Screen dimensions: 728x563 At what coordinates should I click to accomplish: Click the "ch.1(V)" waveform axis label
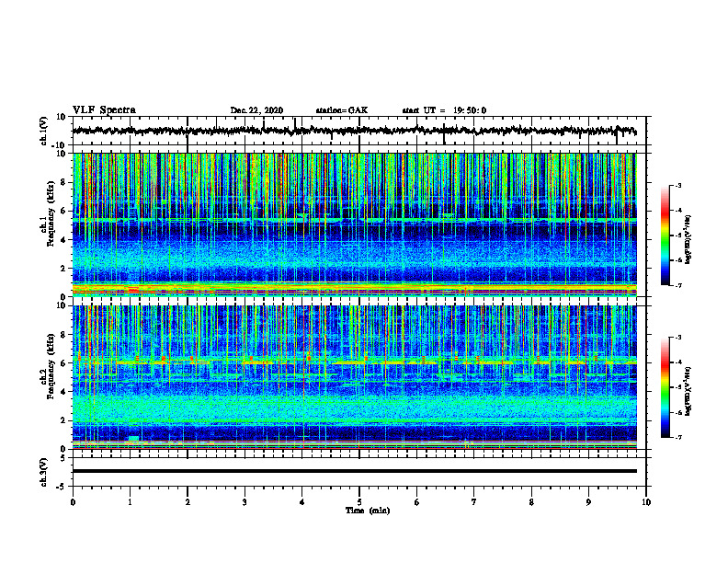pos(43,131)
